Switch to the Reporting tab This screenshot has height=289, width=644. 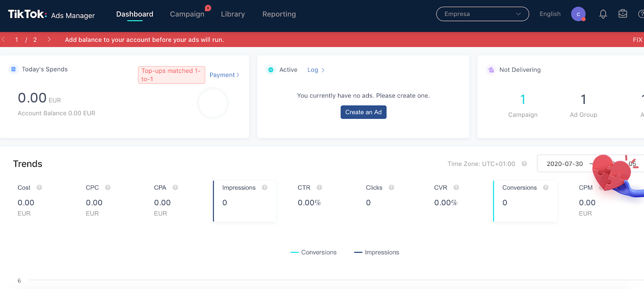(x=279, y=14)
